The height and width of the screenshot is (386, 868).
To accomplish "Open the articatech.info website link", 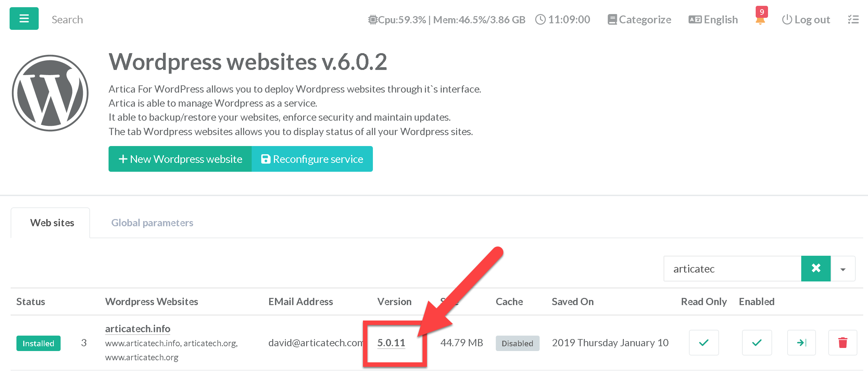I will (x=138, y=329).
